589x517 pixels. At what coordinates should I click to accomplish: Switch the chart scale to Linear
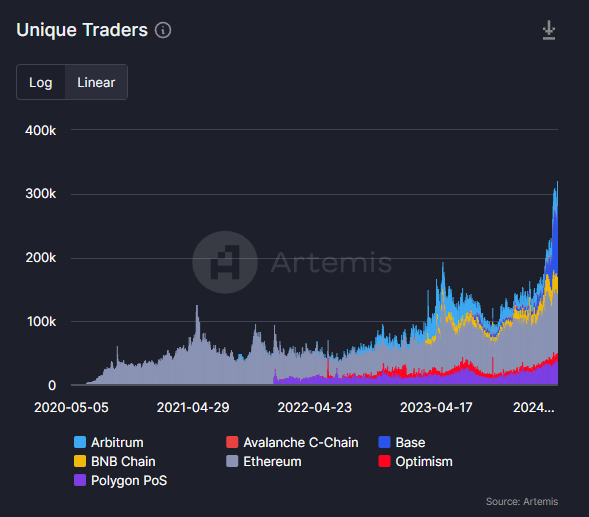(96, 82)
